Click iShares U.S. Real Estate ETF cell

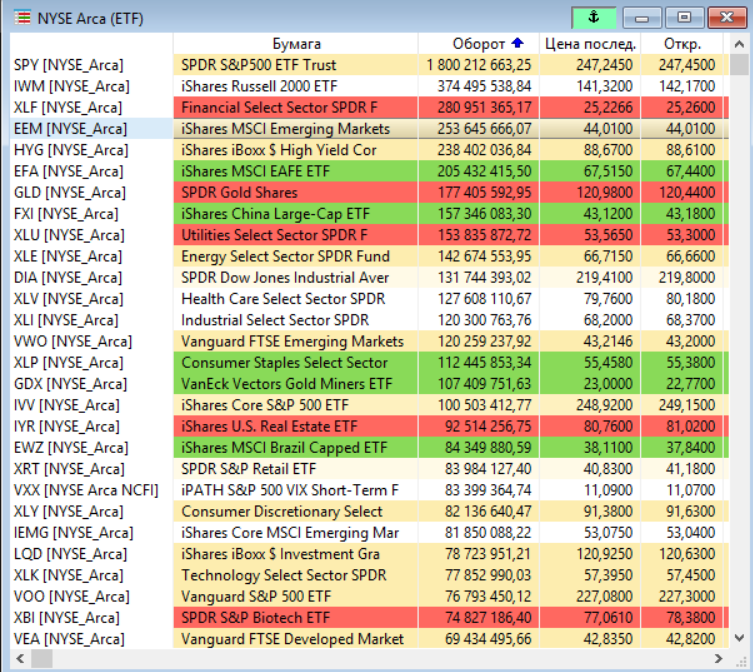pyautogui.click(x=268, y=426)
